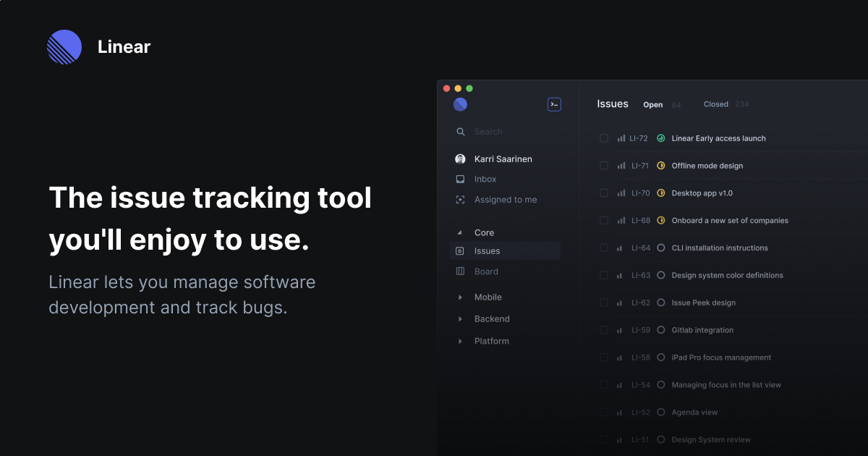Open the command menu terminal icon
Screen dimensions: 868x456
554,104
